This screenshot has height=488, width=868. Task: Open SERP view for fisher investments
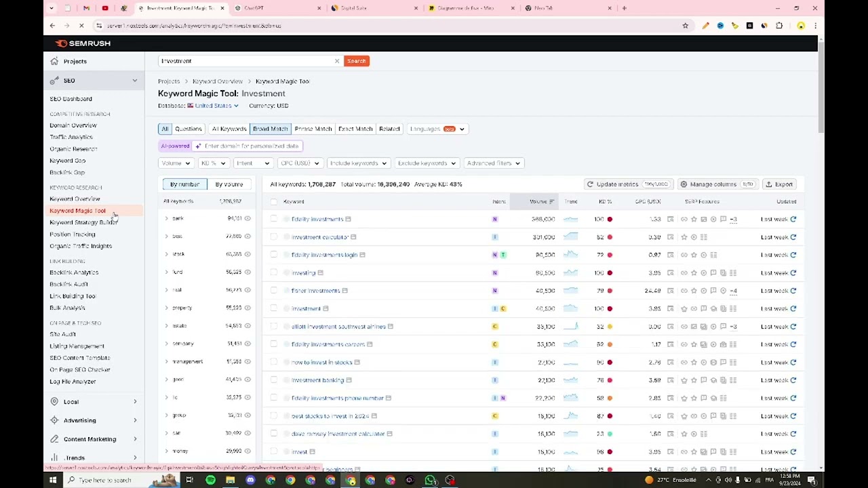[x=670, y=291]
